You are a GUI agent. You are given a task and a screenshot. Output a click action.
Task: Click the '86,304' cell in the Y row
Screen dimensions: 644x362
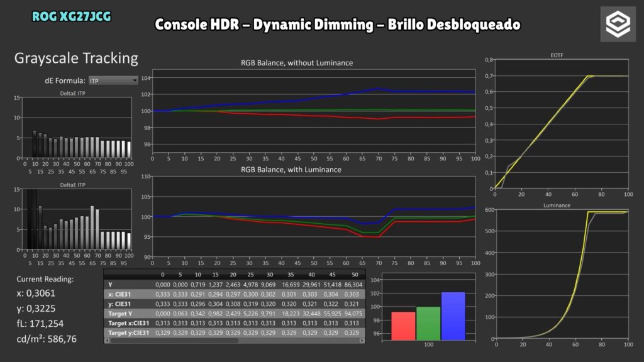[353, 285]
